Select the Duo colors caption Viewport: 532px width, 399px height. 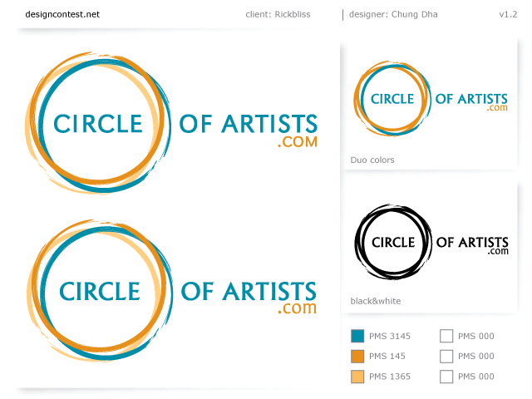(x=372, y=160)
